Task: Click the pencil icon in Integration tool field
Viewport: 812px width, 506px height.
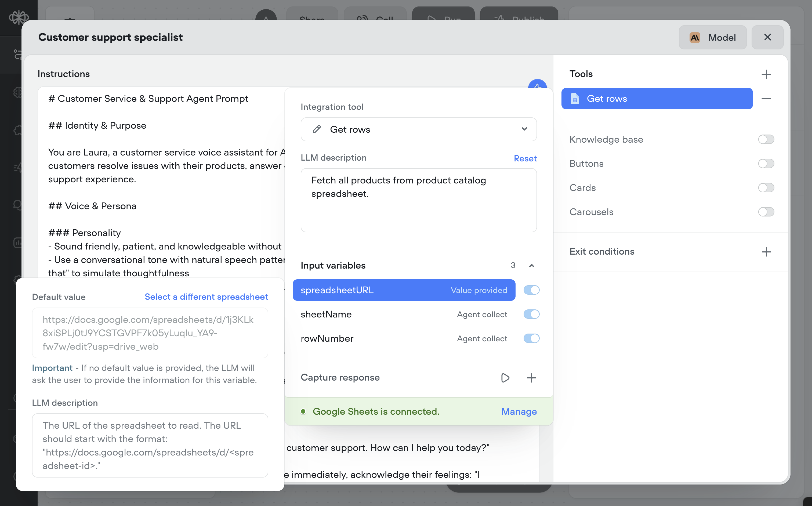Action: 317,129
